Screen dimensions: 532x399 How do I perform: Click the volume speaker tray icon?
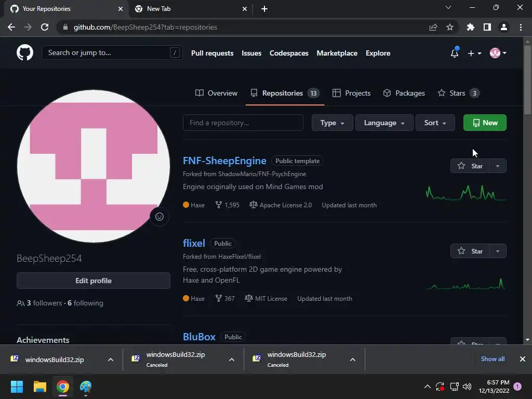pyautogui.click(x=467, y=387)
